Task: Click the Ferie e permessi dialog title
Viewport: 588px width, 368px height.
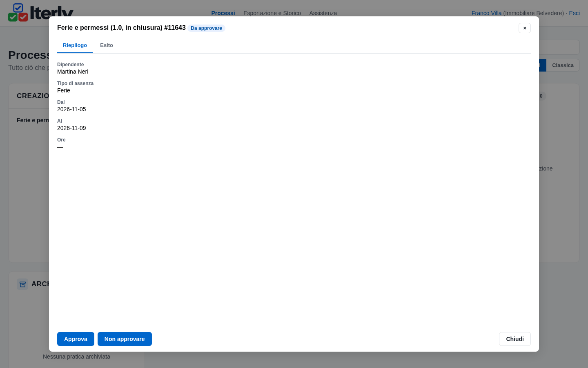Action: click(x=121, y=28)
